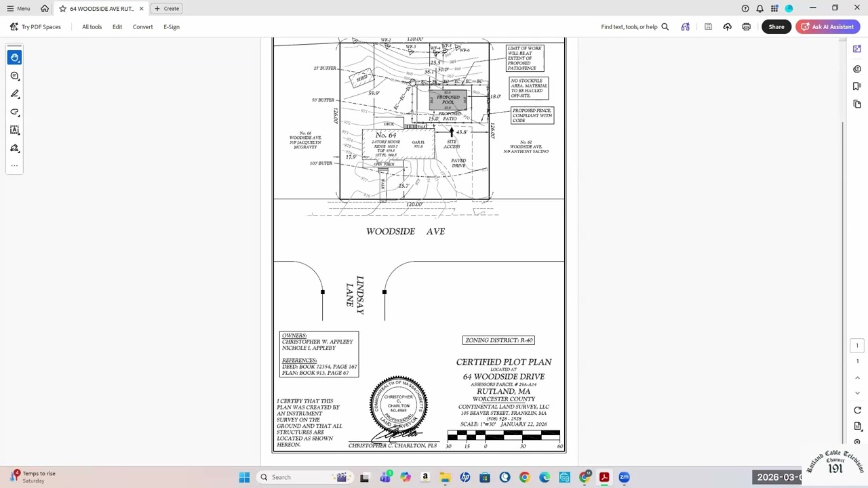Open the Adobe apps grid
The width and height of the screenshot is (868, 488).
coord(774,9)
